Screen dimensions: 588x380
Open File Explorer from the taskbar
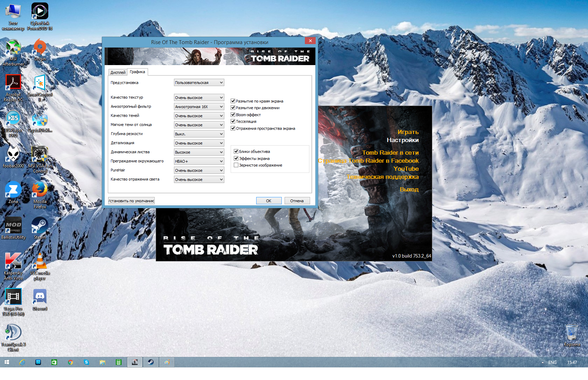[x=103, y=363]
